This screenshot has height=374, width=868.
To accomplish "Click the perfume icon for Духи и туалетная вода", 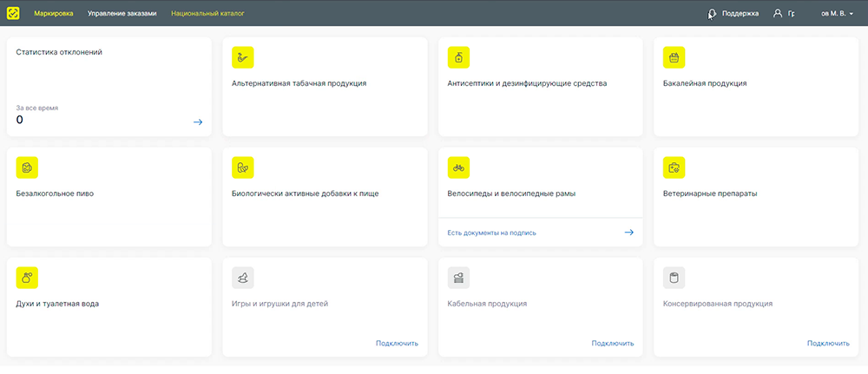I will [28, 278].
